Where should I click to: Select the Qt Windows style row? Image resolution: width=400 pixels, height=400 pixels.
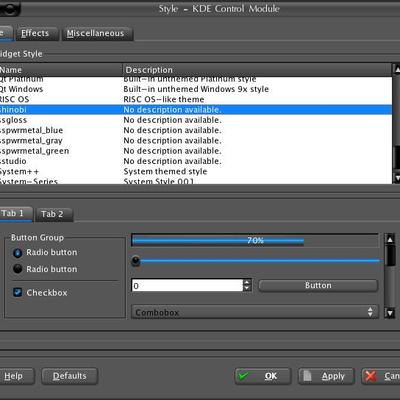pyautogui.click(x=196, y=89)
